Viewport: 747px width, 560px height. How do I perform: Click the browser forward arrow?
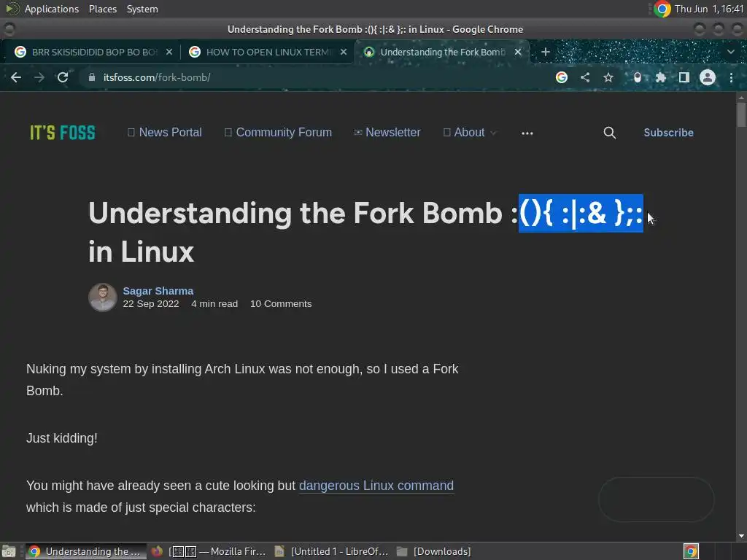point(39,77)
